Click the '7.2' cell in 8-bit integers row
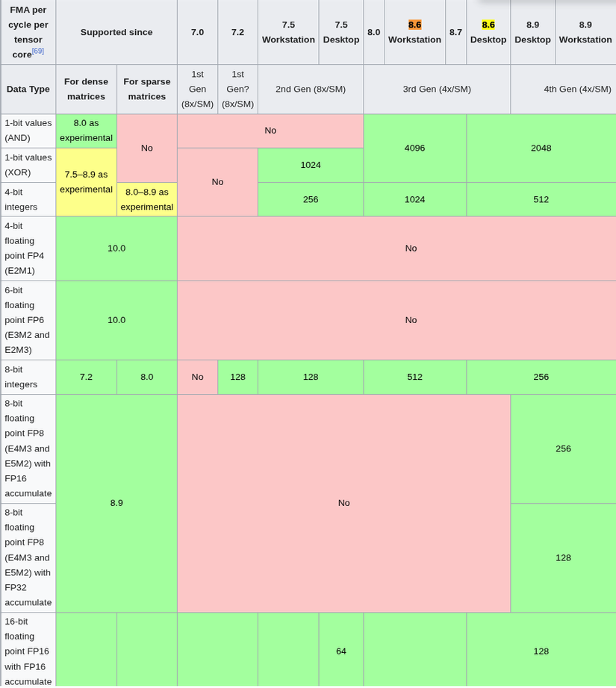616x688 pixels. pos(86,377)
